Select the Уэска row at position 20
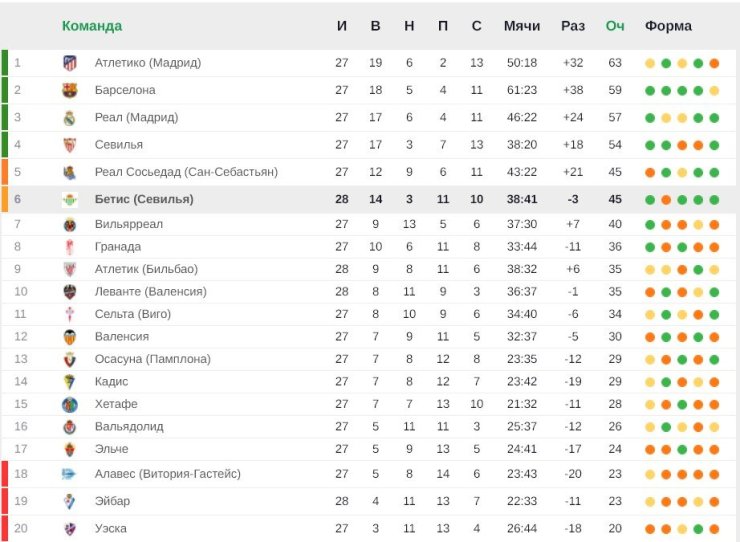This screenshot has height=542, width=740. tap(370, 528)
